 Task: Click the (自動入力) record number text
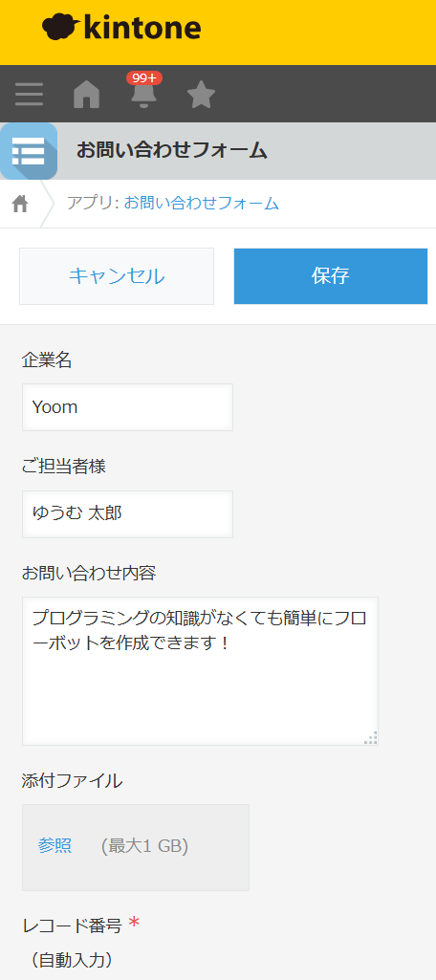72,960
